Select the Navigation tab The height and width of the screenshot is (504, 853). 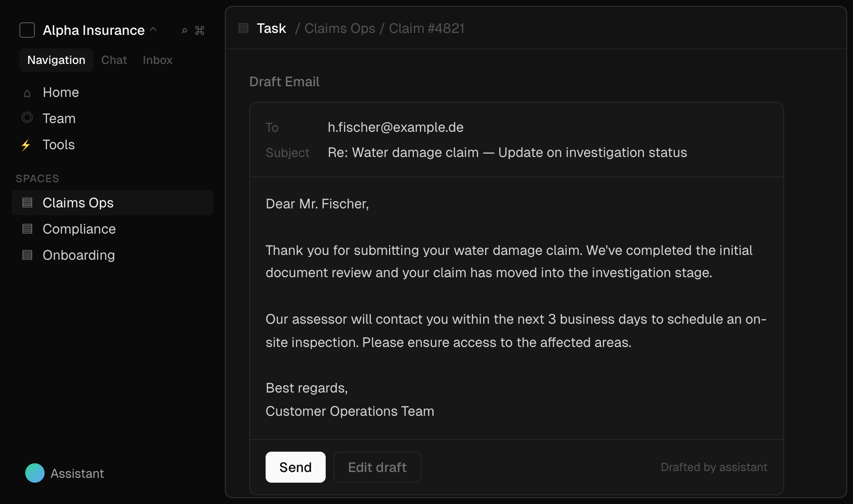coord(56,60)
